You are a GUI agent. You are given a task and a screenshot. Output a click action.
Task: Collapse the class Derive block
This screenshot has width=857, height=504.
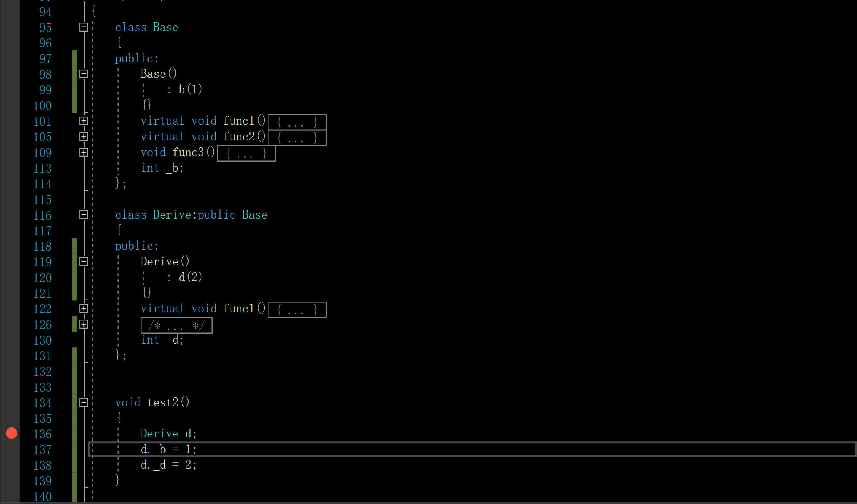point(84,215)
